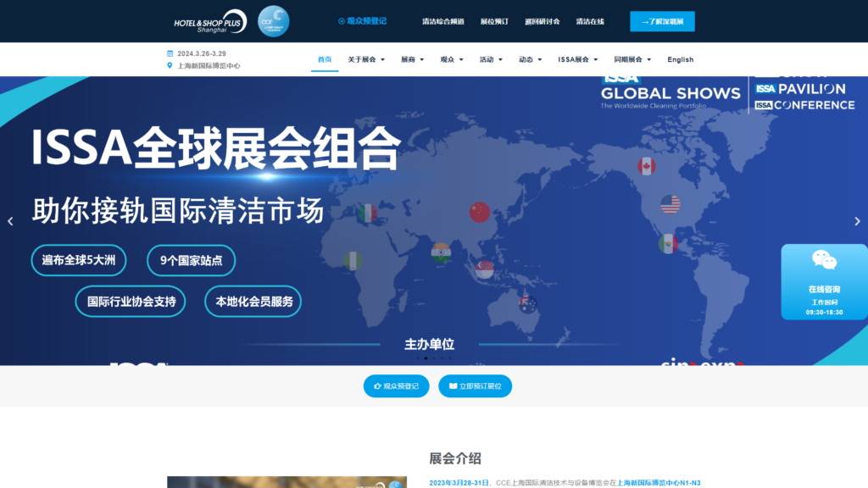The width and height of the screenshot is (868, 488).
Task: Expand the 关于展会 dropdown menu
Action: tap(366, 59)
